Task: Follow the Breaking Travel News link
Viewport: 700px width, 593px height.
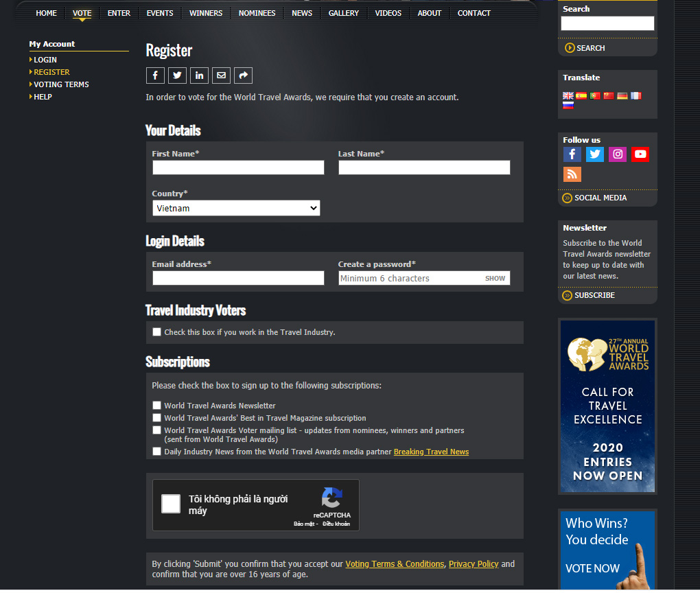Action: (x=431, y=452)
